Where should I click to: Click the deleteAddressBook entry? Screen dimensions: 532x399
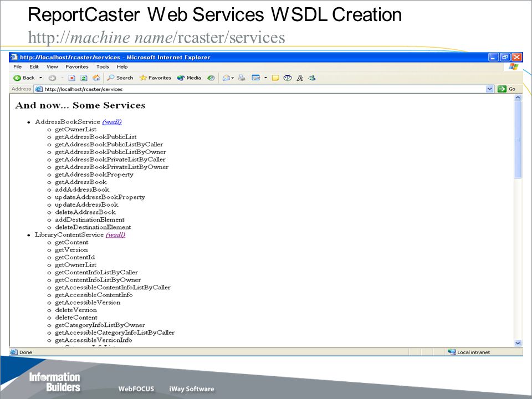(x=85, y=212)
